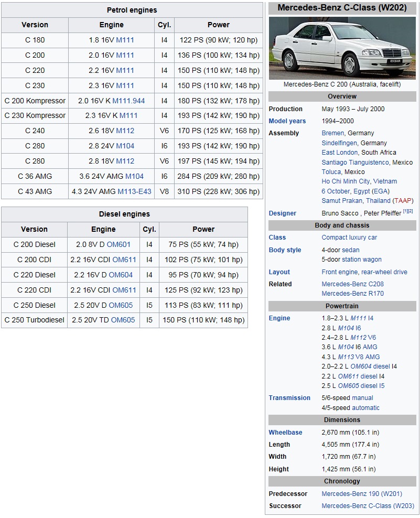Open the Toluca link
Screen dimensions: 420x518
tap(331, 172)
